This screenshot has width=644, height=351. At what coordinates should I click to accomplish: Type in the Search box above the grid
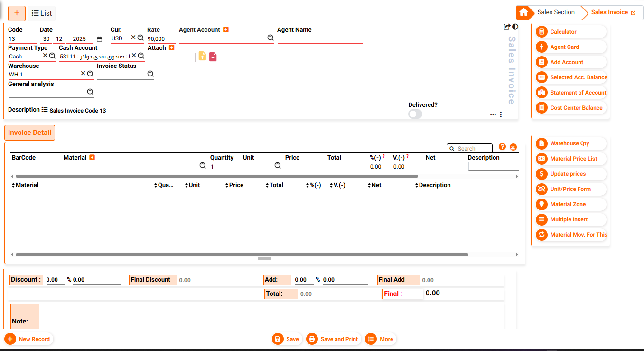pyautogui.click(x=472, y=148)
